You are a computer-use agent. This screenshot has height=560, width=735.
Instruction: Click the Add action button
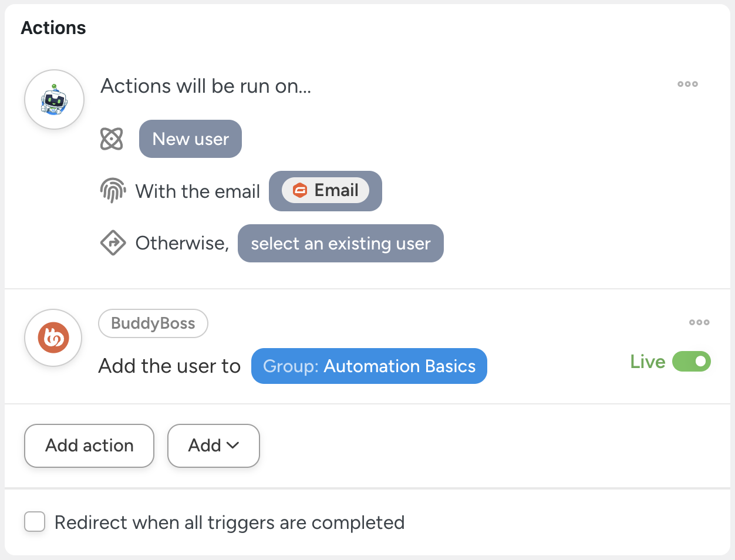(89, 446)
